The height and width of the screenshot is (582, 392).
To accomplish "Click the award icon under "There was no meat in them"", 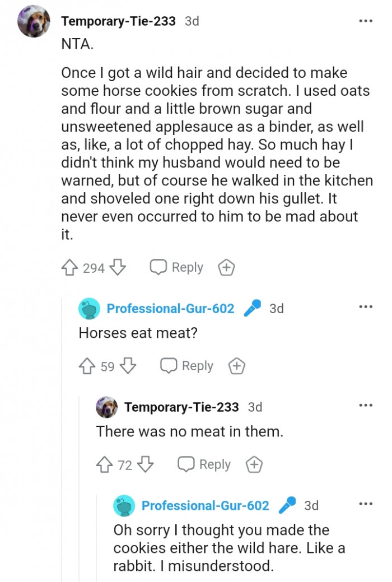I will pos(254,464).
